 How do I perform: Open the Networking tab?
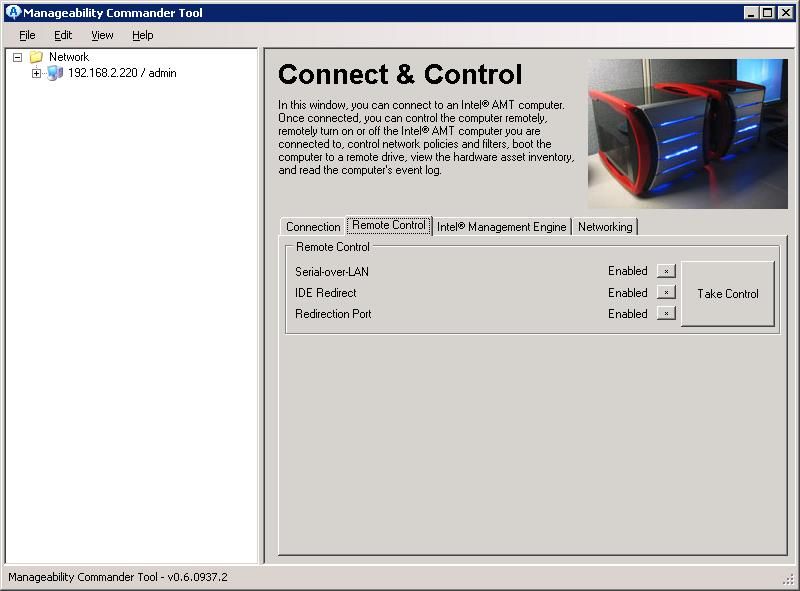(605, 227)
